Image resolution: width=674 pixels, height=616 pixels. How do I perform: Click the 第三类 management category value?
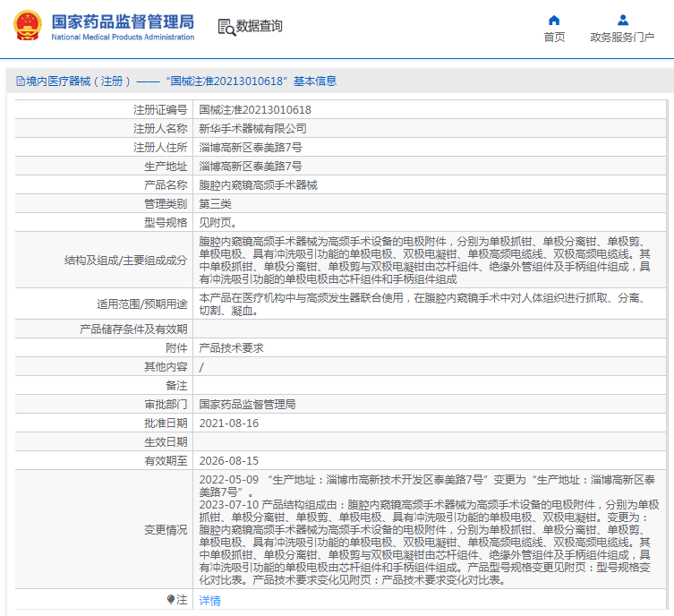pyautogui.click(x=215, y=204)
